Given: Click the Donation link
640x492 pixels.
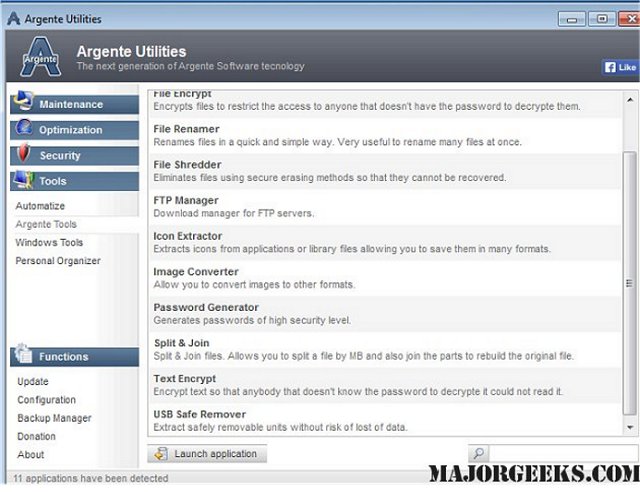Looking at the screenshot, I should 36,436.
